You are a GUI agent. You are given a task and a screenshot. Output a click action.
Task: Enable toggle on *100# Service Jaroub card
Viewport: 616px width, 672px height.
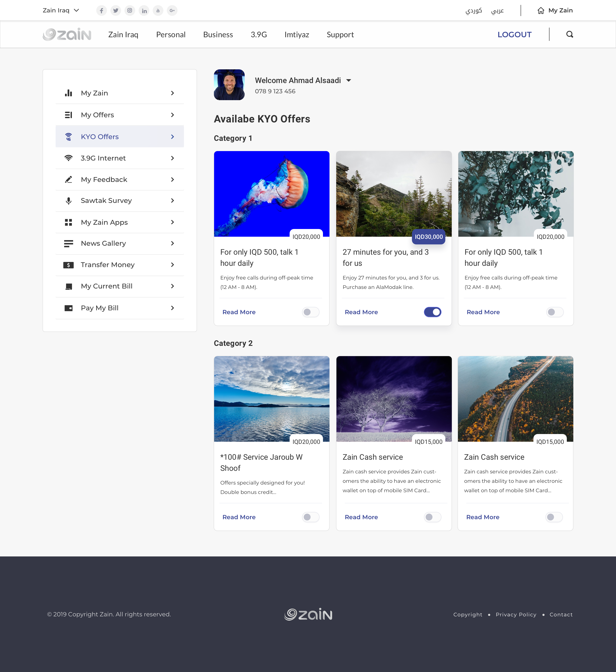pos(311,517)
